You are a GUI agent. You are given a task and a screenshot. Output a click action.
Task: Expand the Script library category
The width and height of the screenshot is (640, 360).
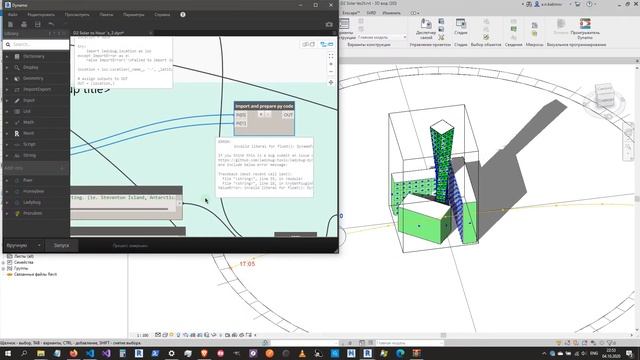pos(36,144)
